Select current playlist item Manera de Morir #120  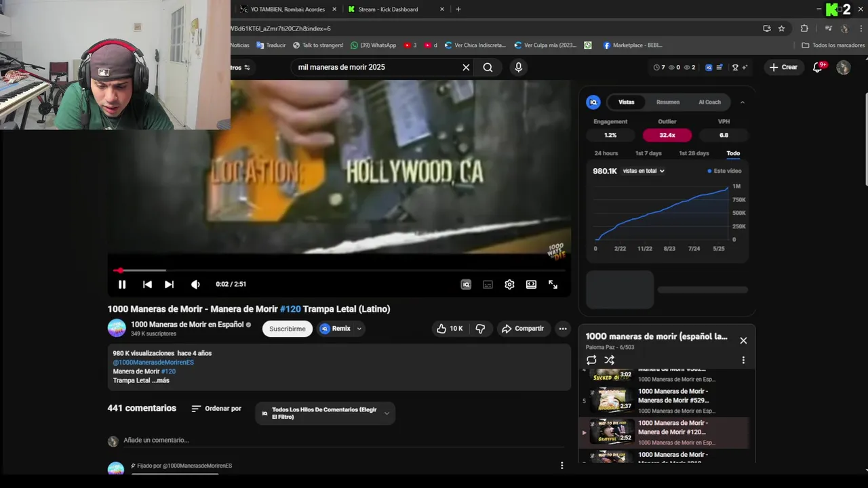tap(665, 432)
